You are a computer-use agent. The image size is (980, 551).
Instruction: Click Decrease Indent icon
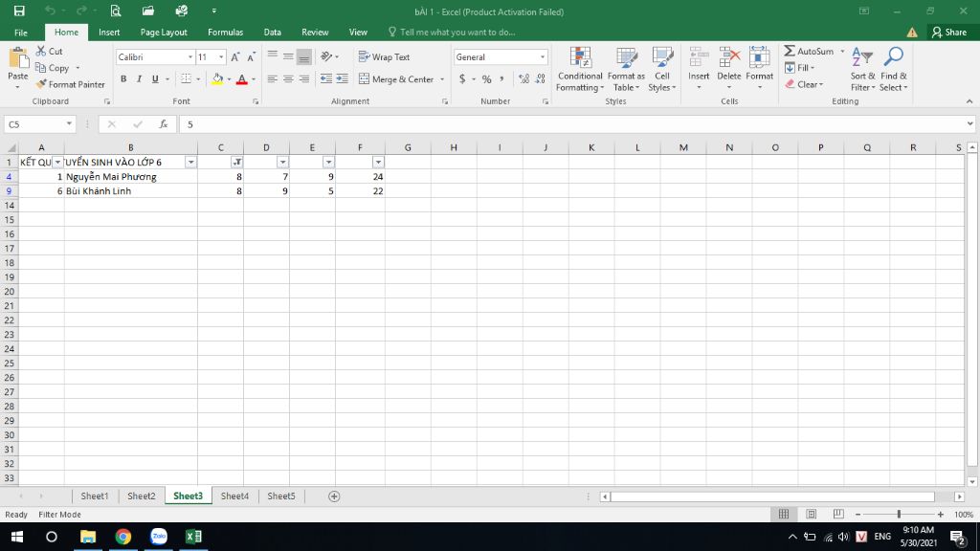pyautogui.click(x=325, y=78)
